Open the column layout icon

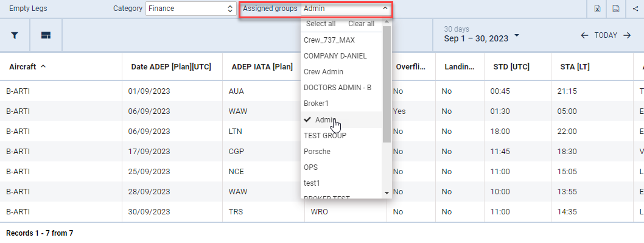[x=46, y=35]
